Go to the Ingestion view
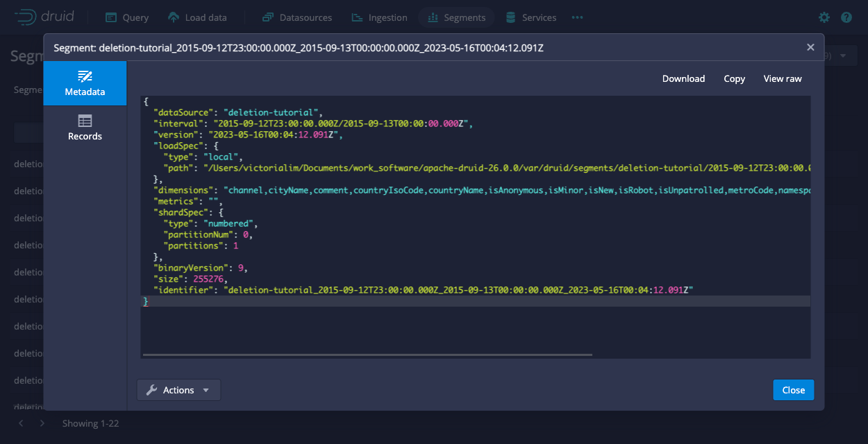Image resolution: width=868 pixels, height=444 pixels. point(379,17)
